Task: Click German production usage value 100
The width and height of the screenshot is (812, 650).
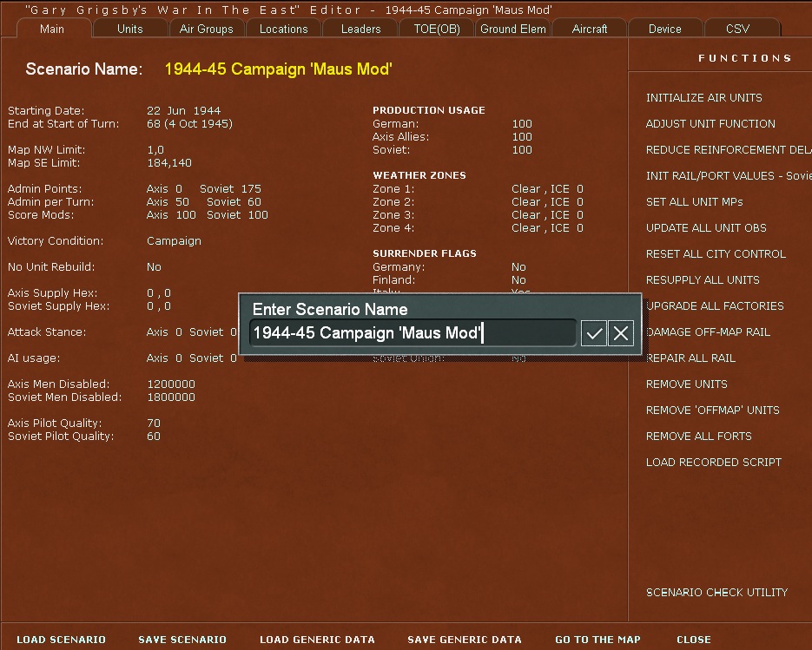Action: pos(522,124)
